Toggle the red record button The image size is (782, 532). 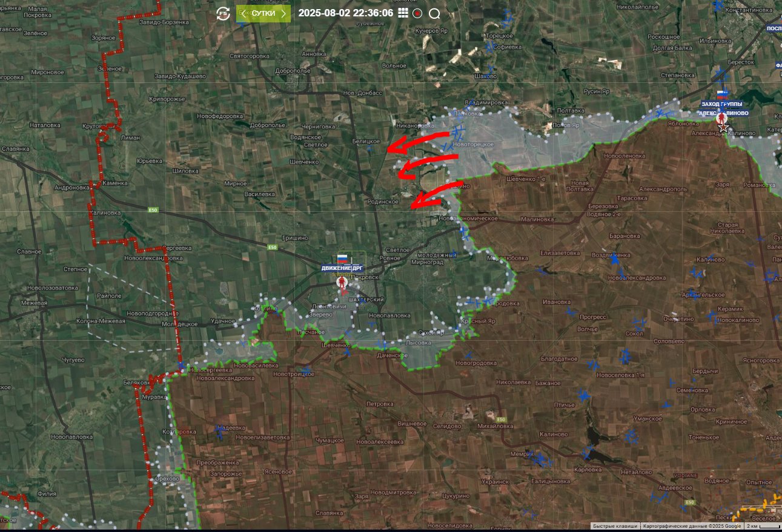(x=417, y=13)
